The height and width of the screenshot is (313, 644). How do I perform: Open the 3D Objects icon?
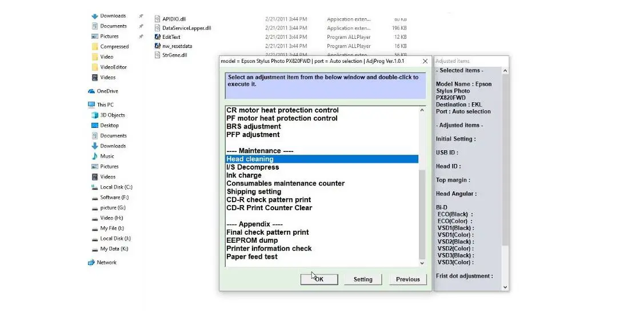95,115
